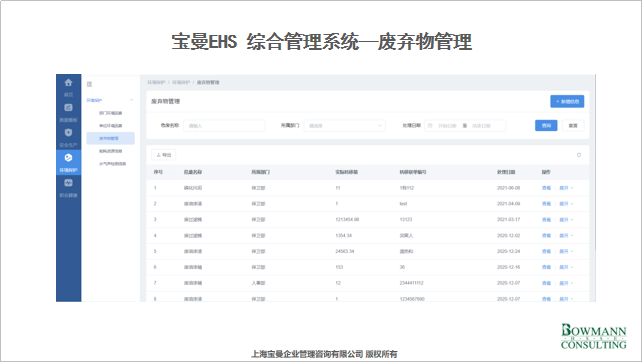Click 查看 for row 1
Viewport: 643px width, 363px height.
click(546, 188)
